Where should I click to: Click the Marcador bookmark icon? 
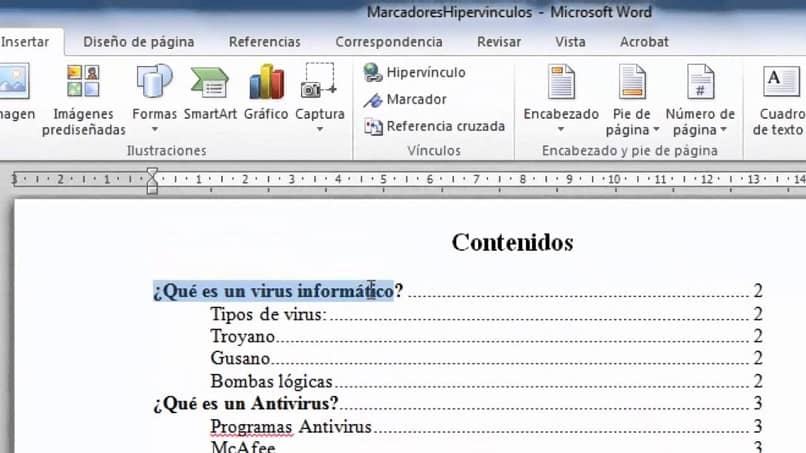(373, 100)
